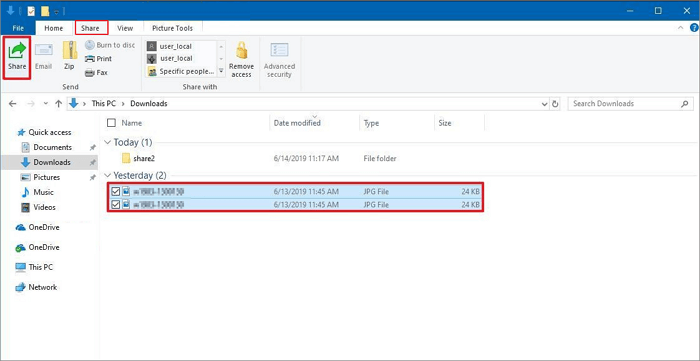Click the green Share button in ribbon
700x361 pixels.
pyautogui.click(x=17, y=57)
